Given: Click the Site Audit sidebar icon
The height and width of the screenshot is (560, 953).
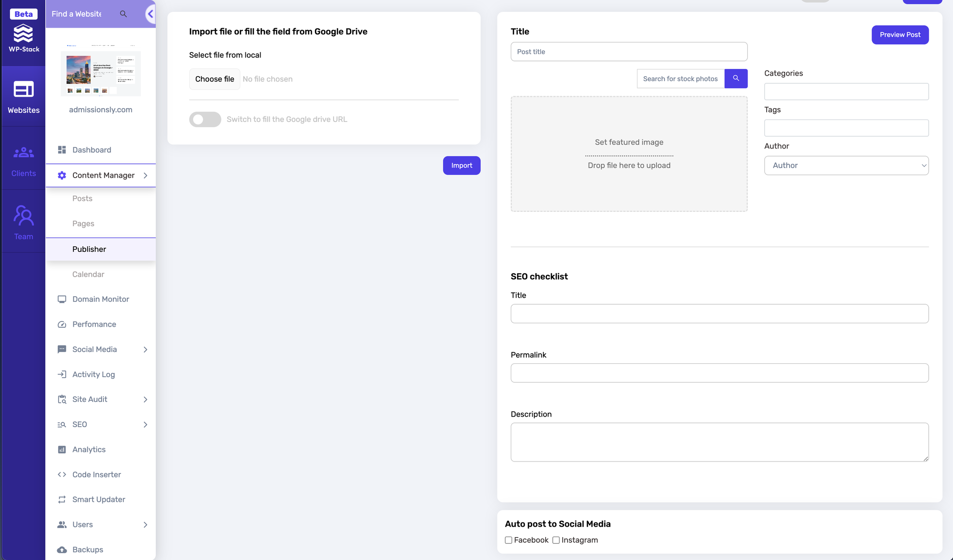Looking at the screenshot, I should 61,399.
